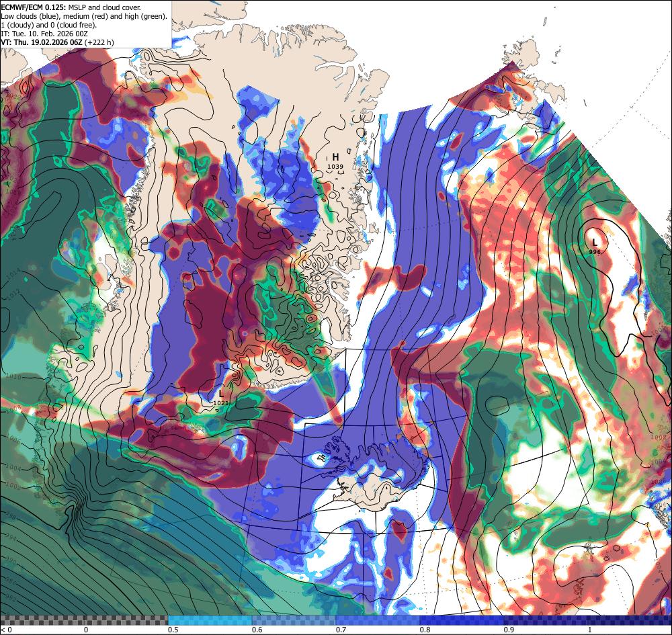The image size is (672, 635).
Task: Click the 'L' marker above the 1021 label
Action: (x=221, y=393)
